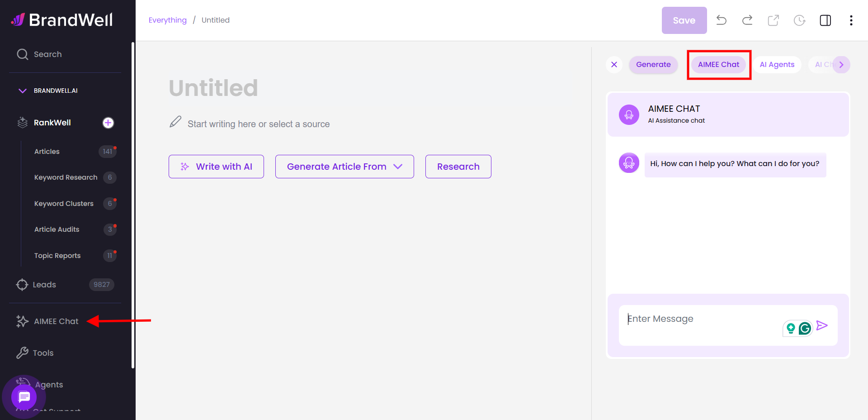Click the Write with AI button
868x420 pixels.
click(x=216, y=167)
